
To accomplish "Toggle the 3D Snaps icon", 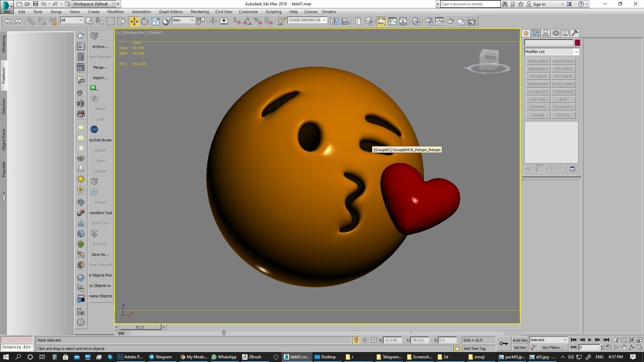I will click(x=237, y=21).
